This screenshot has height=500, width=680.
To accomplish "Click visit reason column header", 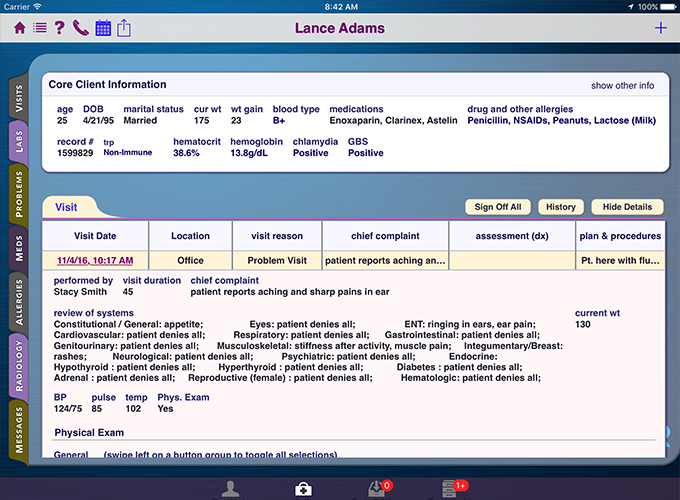I will pyautogui.click(x=277, y=236).
